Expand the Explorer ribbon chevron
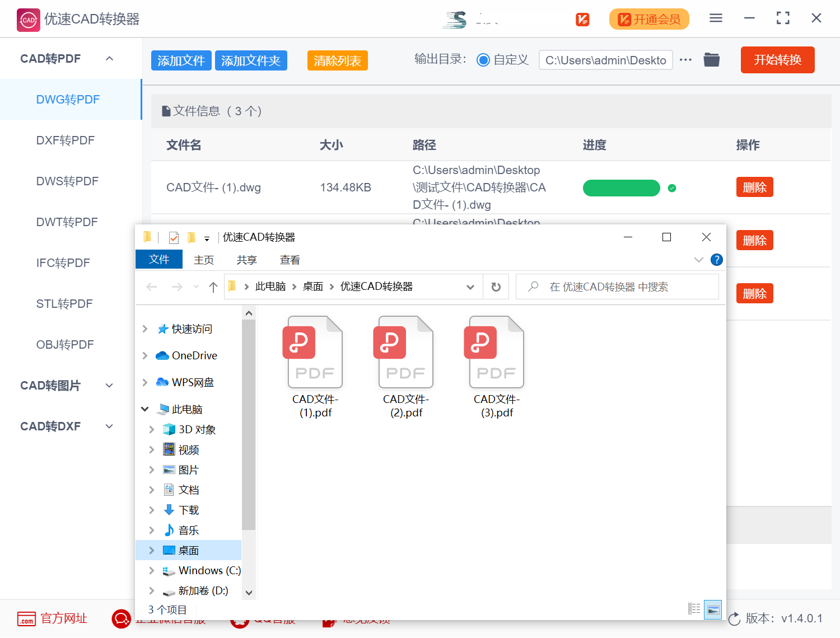This screenshot has width=840, height=638. (x=698, y=260)
